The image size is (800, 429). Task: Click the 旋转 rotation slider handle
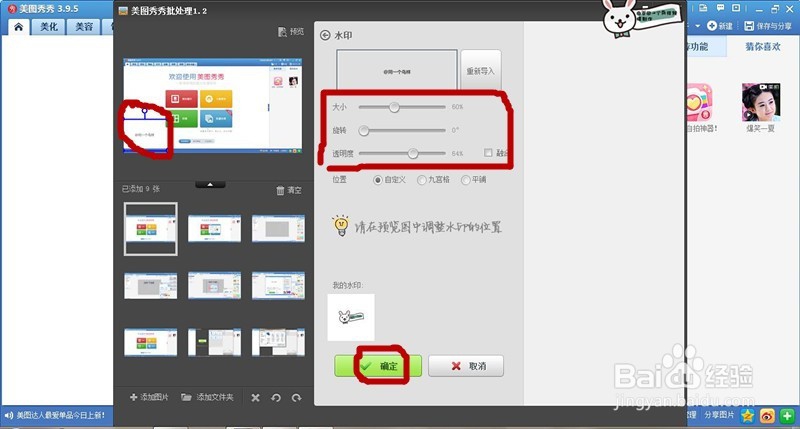[363, 130]
